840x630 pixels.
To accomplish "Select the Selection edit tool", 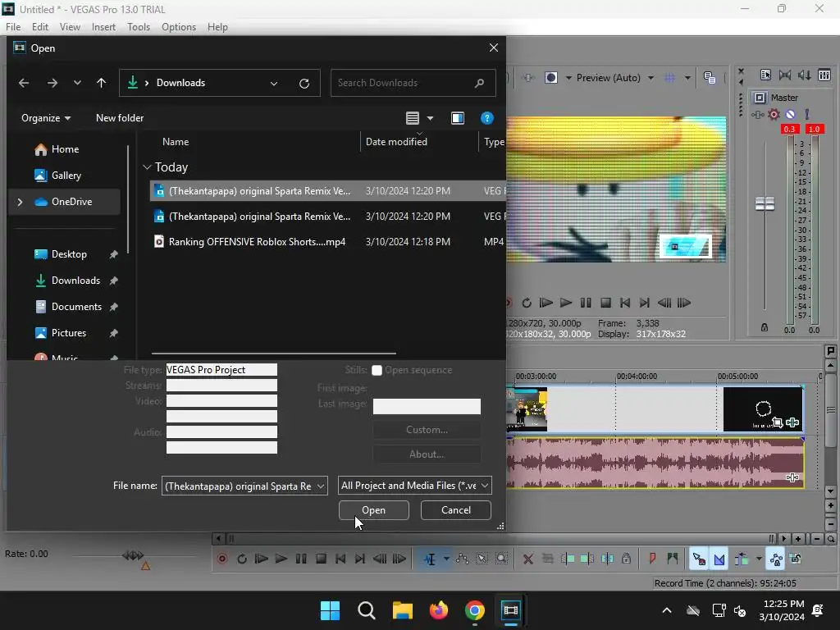I will [x=482, y=559].
